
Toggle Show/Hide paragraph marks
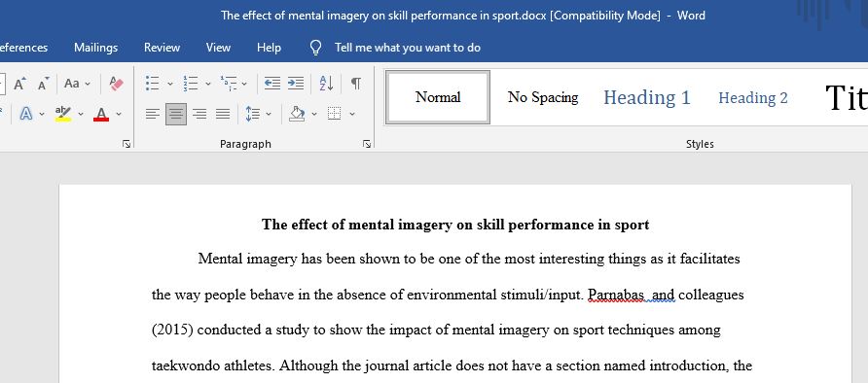coord(356,84)
